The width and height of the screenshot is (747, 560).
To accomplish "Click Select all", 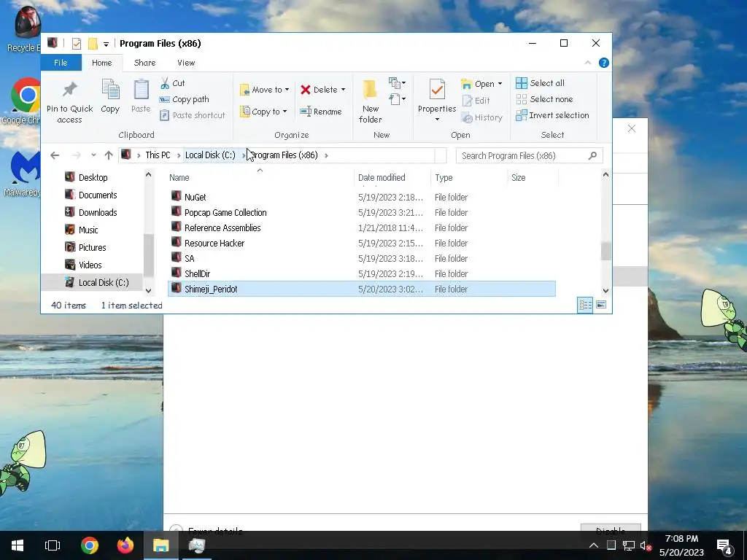I will 541,83.
